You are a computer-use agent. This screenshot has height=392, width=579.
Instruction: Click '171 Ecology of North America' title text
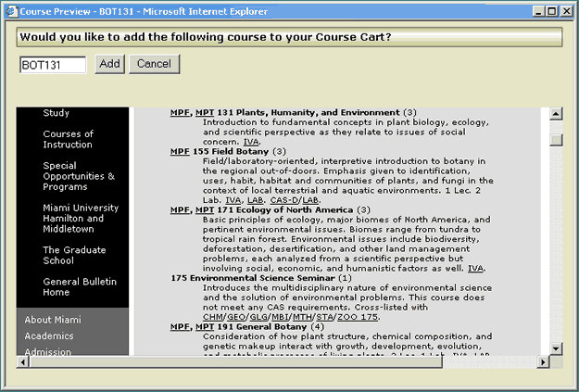pos(285,209)
